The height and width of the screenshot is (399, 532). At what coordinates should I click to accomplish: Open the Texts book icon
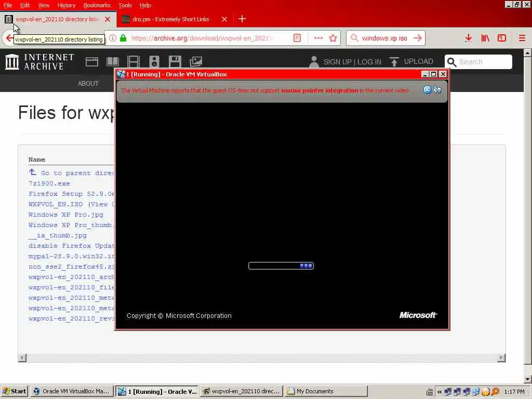click(113, 62)
